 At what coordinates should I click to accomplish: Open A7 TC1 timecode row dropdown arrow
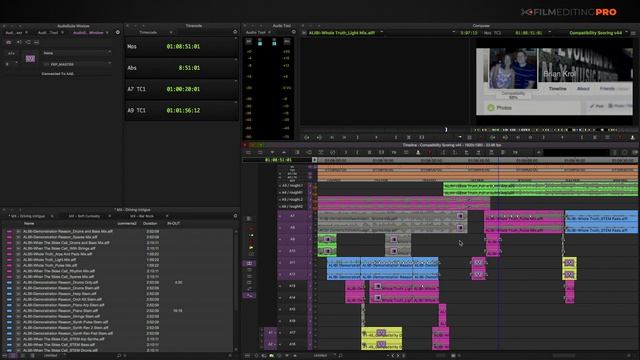(x=236, y=81)
